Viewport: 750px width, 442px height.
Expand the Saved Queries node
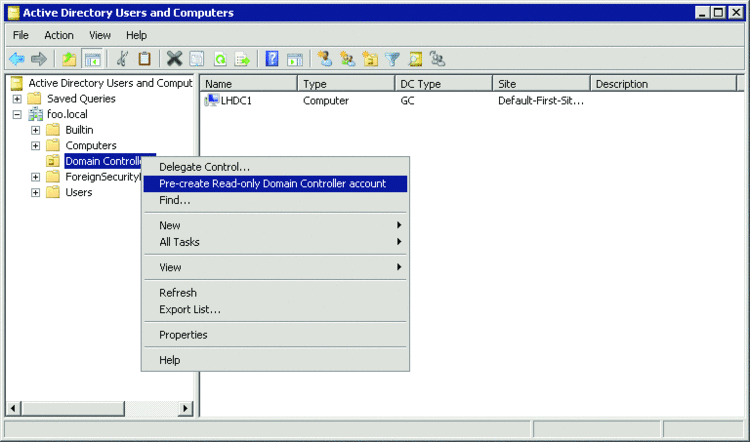(17, 99)
